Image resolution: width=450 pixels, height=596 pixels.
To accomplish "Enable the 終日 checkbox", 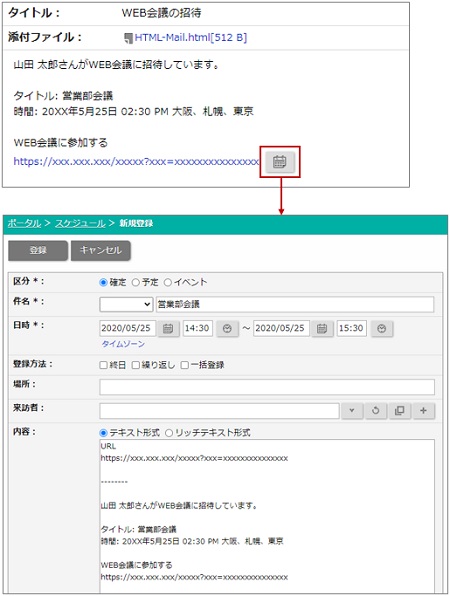I will pyautogui.click(x=103, y=365).
